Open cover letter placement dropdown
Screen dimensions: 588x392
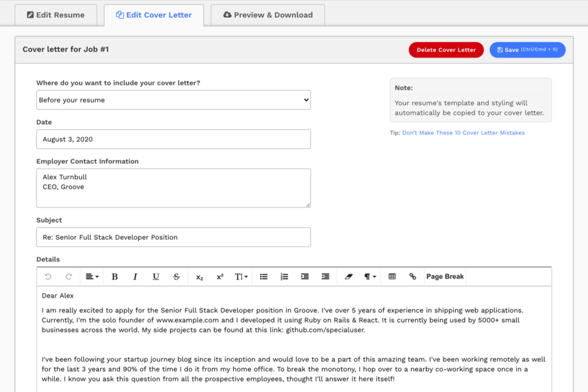coord(173,100)
